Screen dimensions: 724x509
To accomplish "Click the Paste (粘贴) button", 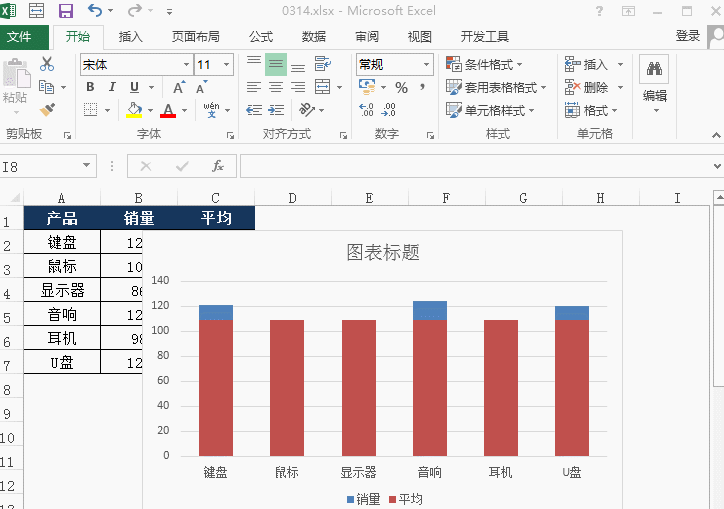I will click(16, 79).
